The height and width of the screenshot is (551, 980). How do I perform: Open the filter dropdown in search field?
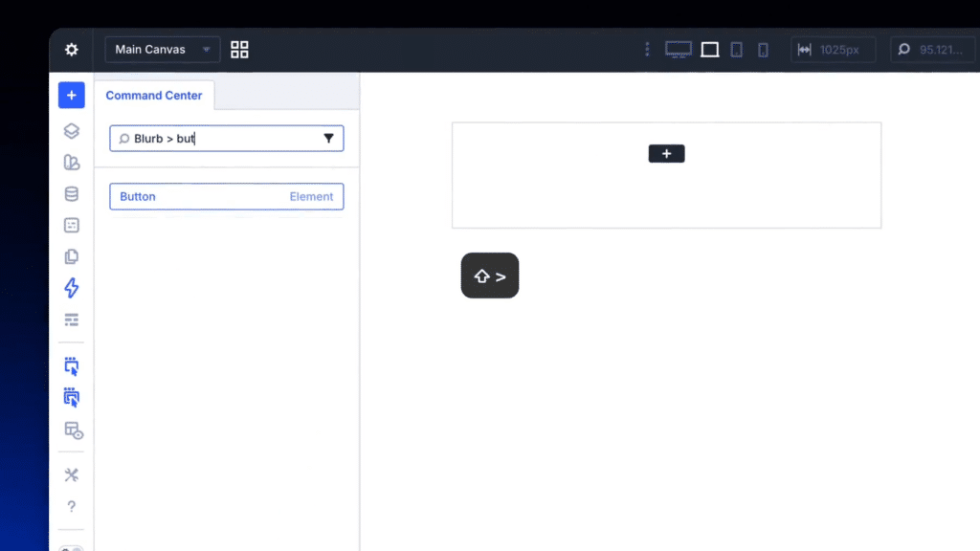pyautogui.click(x=328, y=139)
